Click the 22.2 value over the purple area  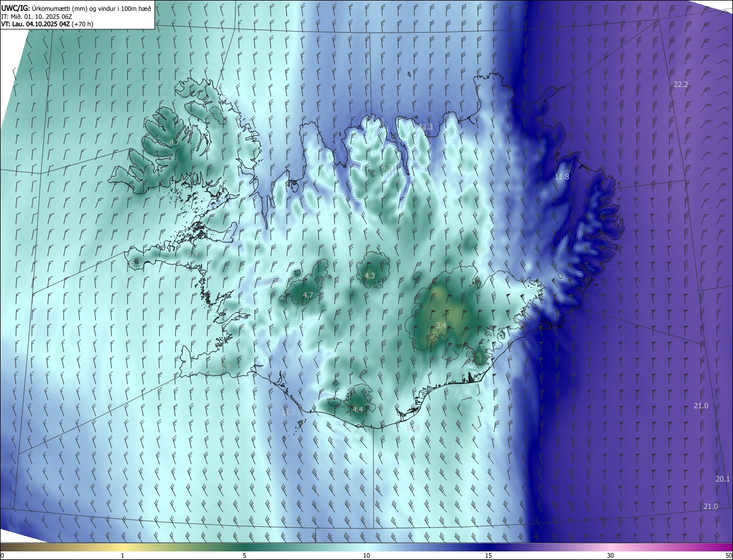point(681,84)
